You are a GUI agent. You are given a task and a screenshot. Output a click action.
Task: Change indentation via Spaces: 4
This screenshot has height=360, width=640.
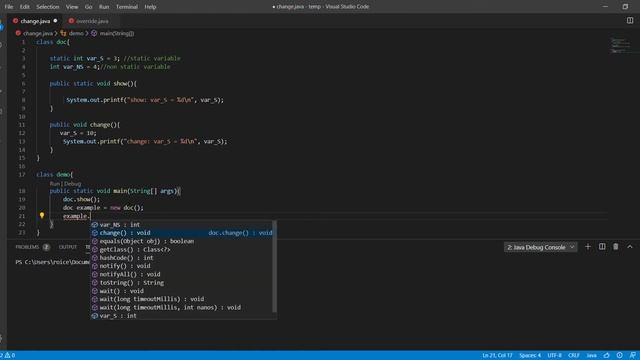[530, 356]
